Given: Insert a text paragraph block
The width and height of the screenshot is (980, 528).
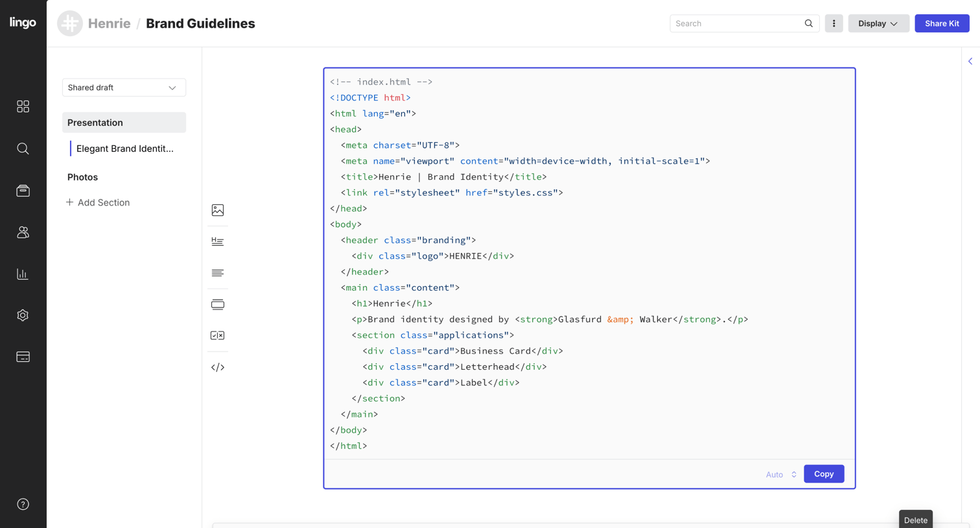Looking at the screenshot, I should click(218, 273).
